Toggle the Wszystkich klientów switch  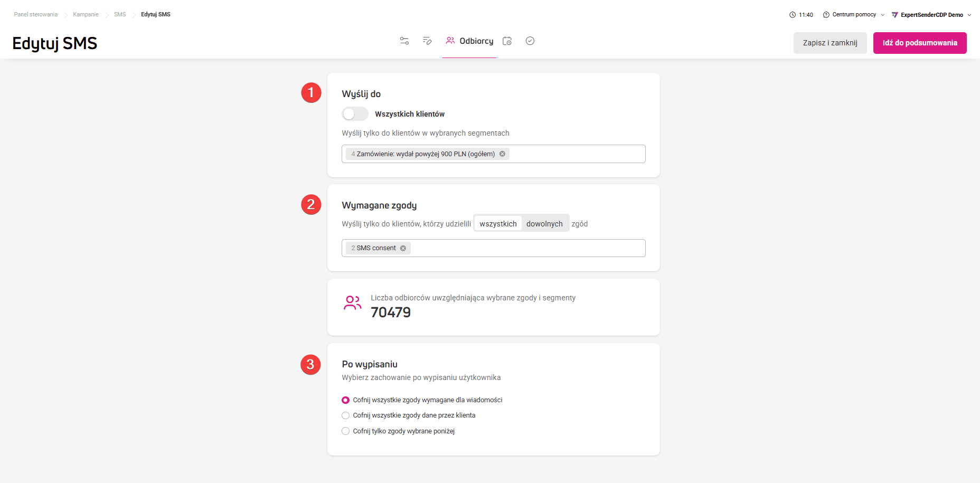(x=355, y=114)
